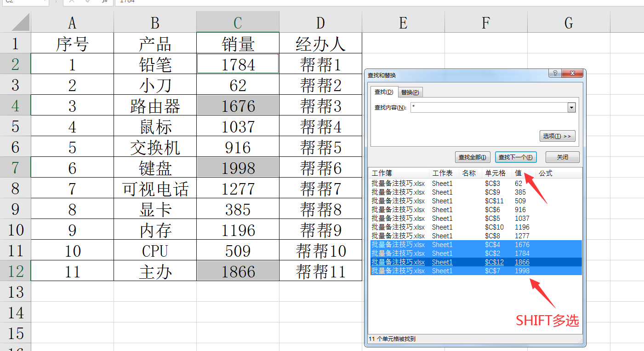Select result row $C$7 with value 1998
Image resolution: width=644 pixels, height=351 pixels.
476,271
